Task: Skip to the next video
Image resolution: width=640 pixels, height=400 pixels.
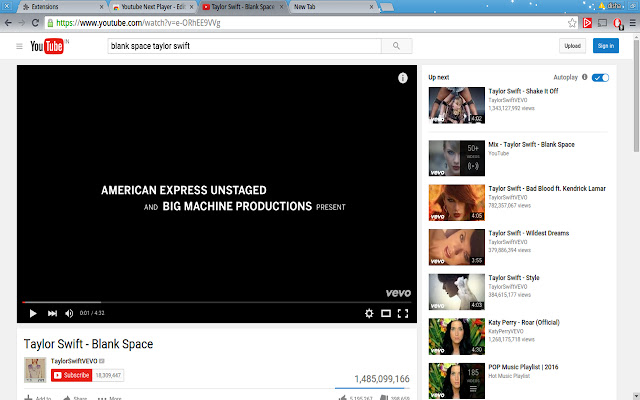Action: 52,313
